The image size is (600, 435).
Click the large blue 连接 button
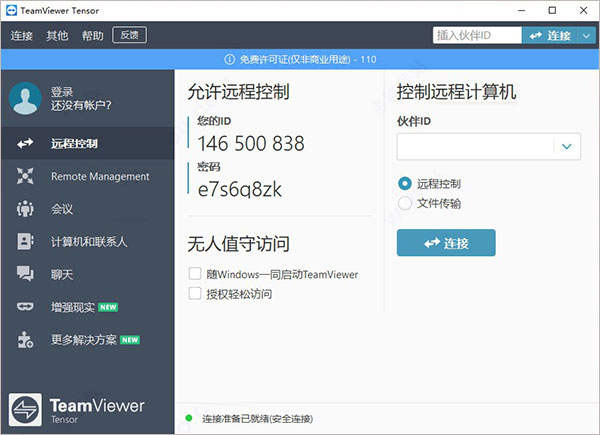446,243
